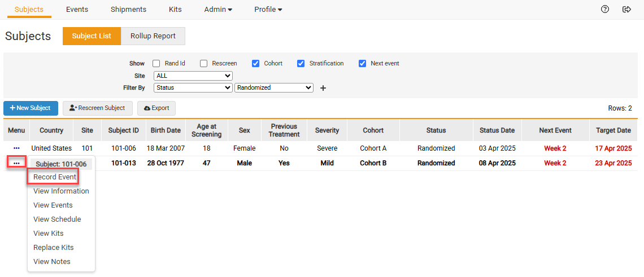Image resolution: width=644 pixels, height=277 pixels.
Task: Click the Export cloud button
Action: point(156,108)
